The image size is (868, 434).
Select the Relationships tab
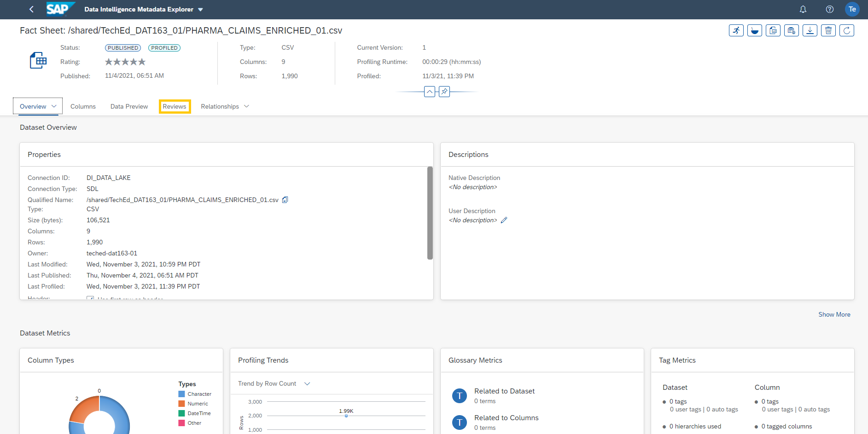point(220,106)
